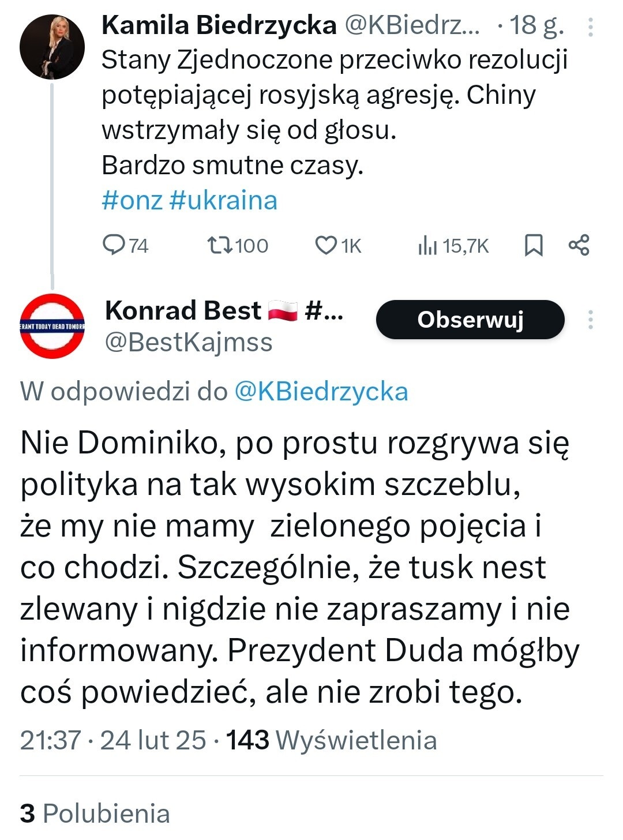Open Konrad Best's round avatar
The height and width of the screenshot is (840, 623).
tap(52, 327)
